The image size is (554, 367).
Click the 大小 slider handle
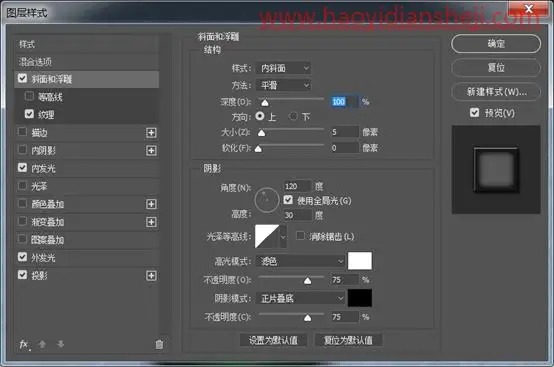pos(261,133)
